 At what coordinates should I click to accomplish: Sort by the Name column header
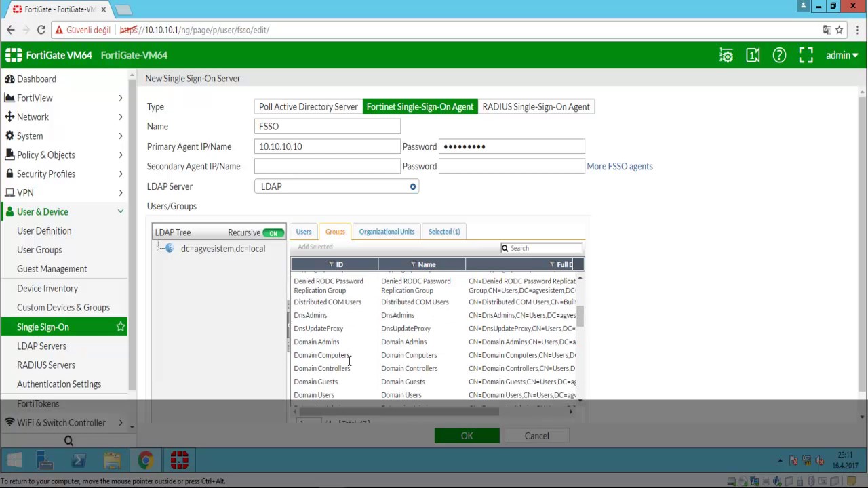coord(422,264)
